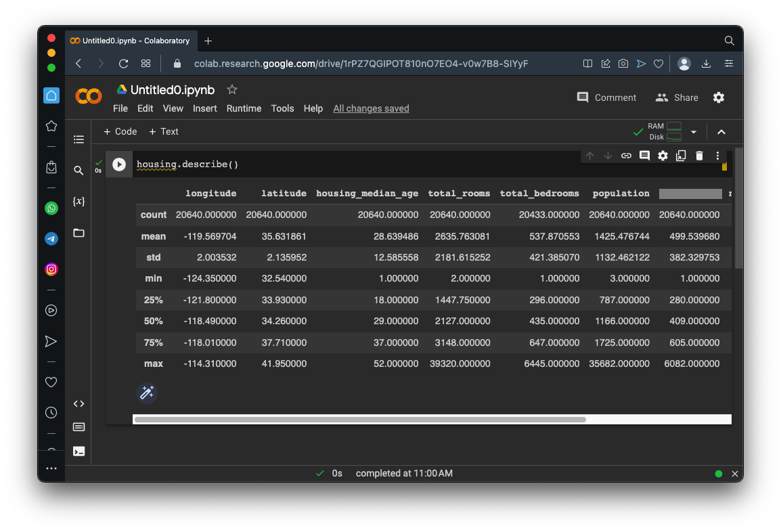The height and width of the screenshot is (532, 781).
Task: Open the File menu
Action: pyautogui.click(x=120, y=108)
